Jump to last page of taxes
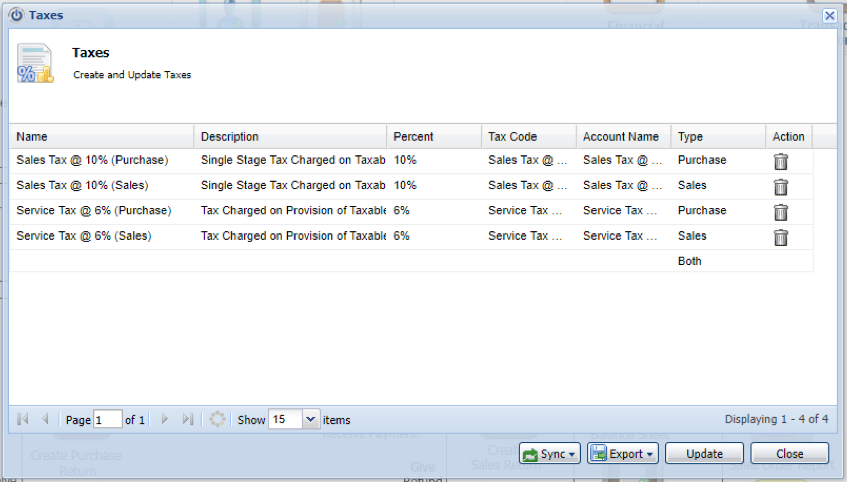Image resolution: width=847 pixels, height=482 pixels. tap(188, 420)
